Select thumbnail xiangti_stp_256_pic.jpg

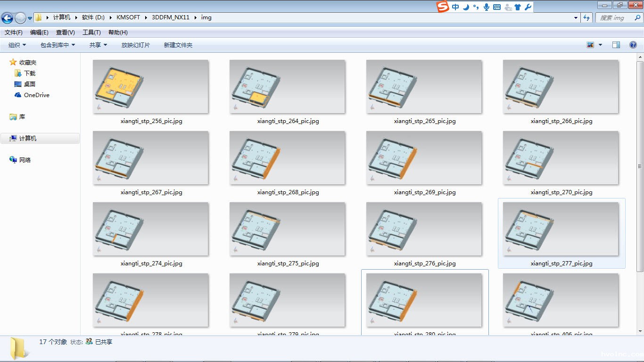(x=150, y=87)
